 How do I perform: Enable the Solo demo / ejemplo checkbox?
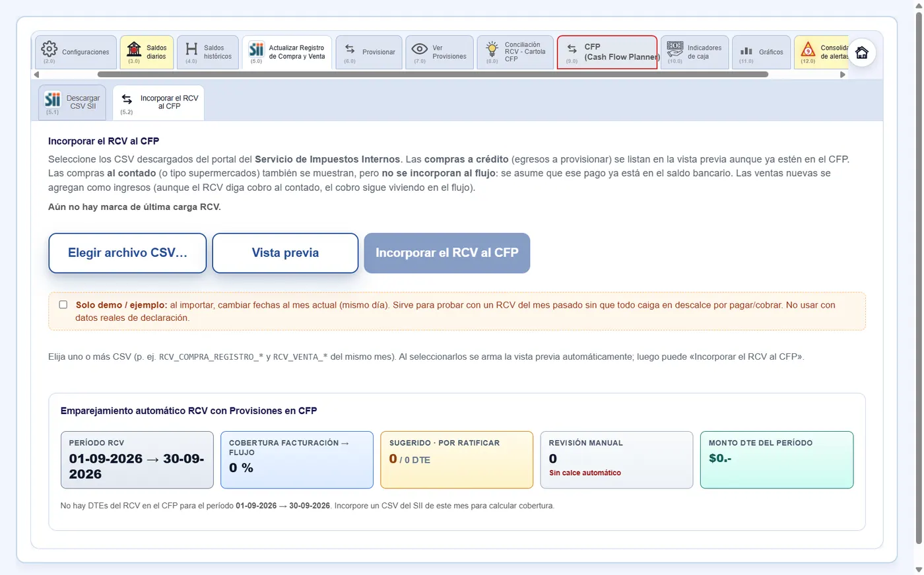63,305
